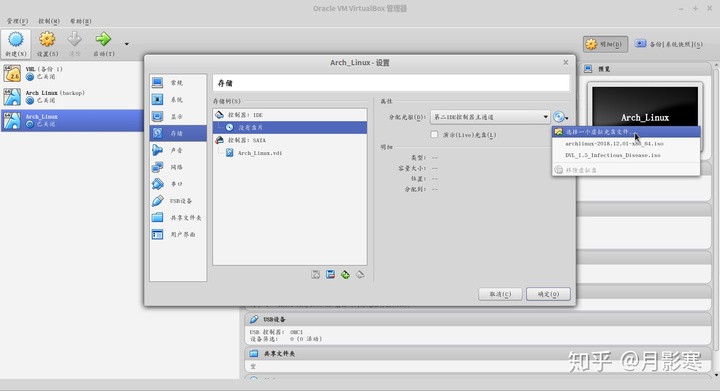Image resolution: width=720 pixels, height=391 pixels.
Task: Click the 备份[系统快照](S) snapshots button
Action: point(669,44)
